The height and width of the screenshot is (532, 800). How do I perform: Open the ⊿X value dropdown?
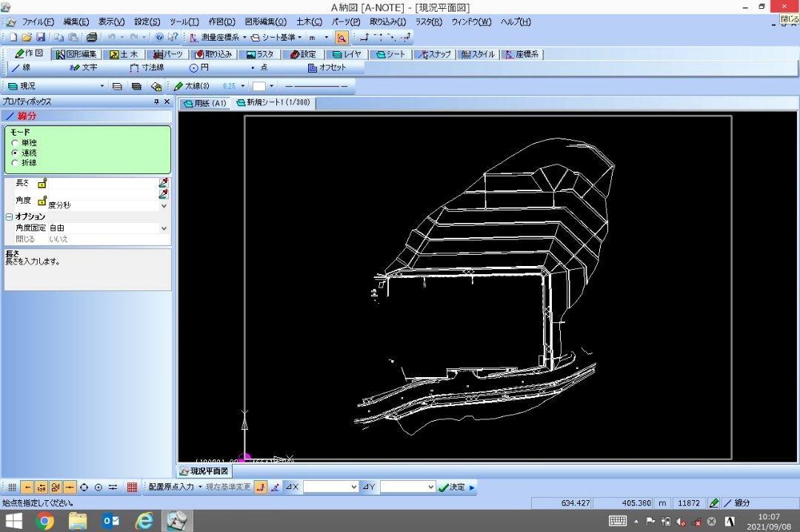coord(354,487)
